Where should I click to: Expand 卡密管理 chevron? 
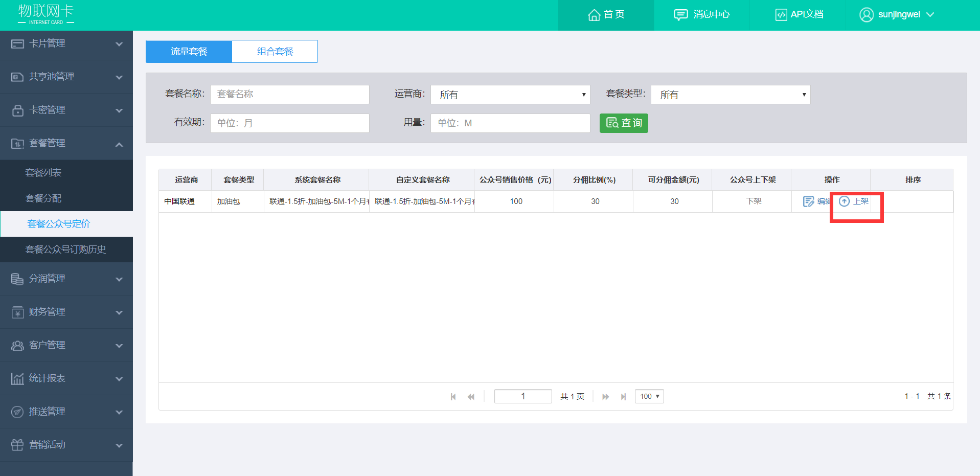pos(119,111)
